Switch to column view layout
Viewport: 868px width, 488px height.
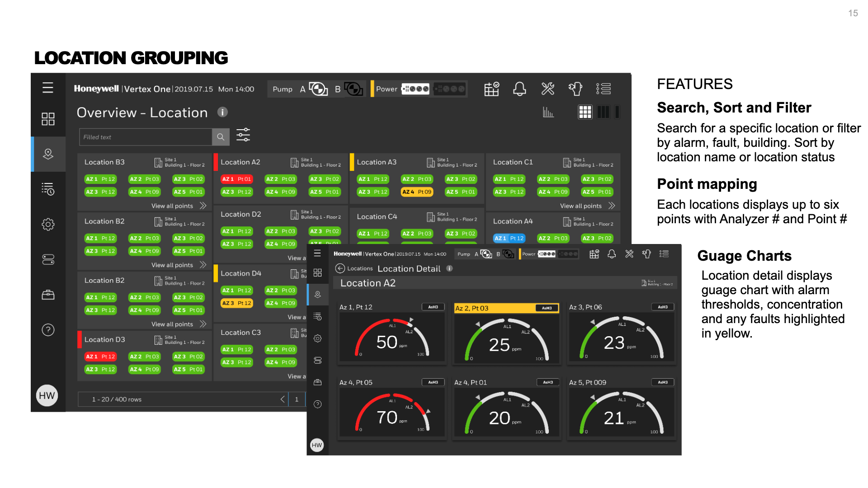point(603,112)
